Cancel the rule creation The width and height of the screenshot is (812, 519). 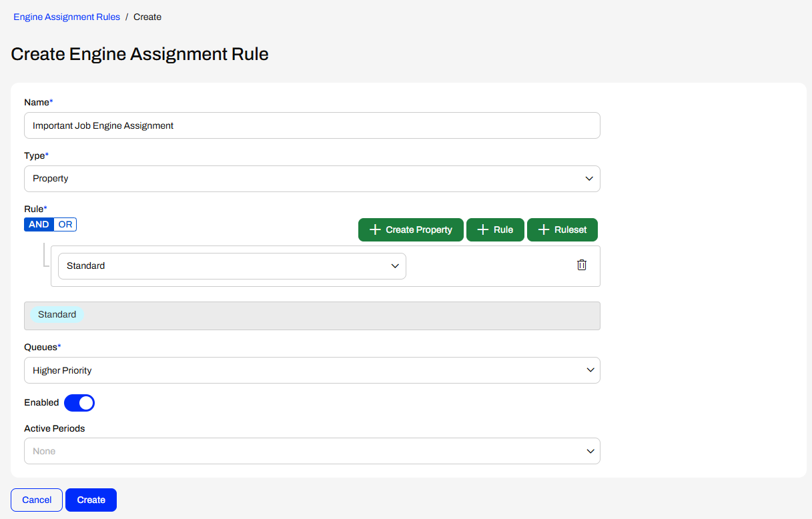[37, 500]
